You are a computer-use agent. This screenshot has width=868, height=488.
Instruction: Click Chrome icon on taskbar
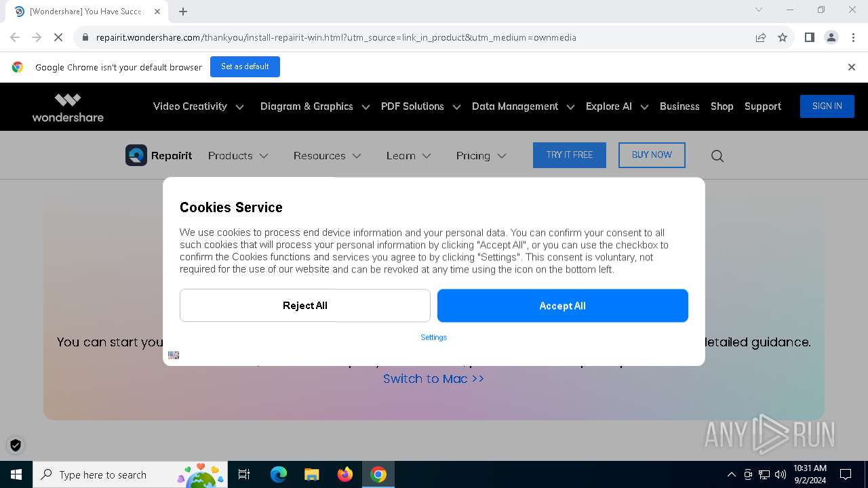click(378, 474)
